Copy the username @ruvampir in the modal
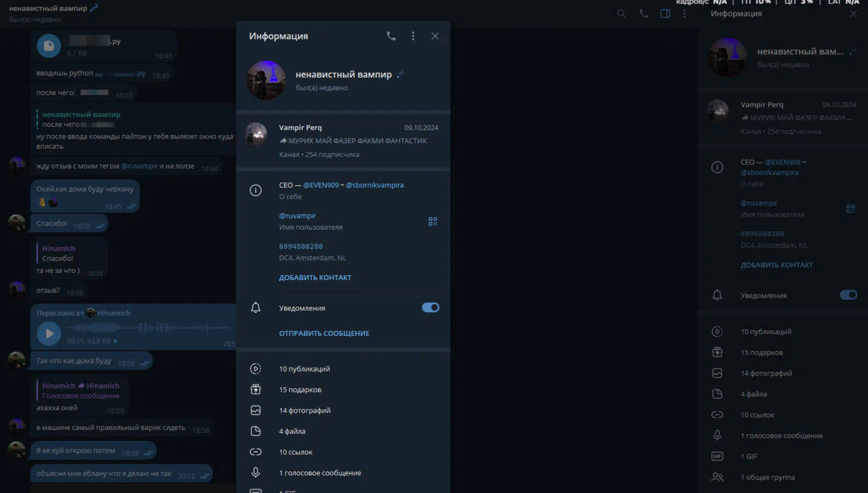Screen dimensions: 868x493 click(297, 216)
